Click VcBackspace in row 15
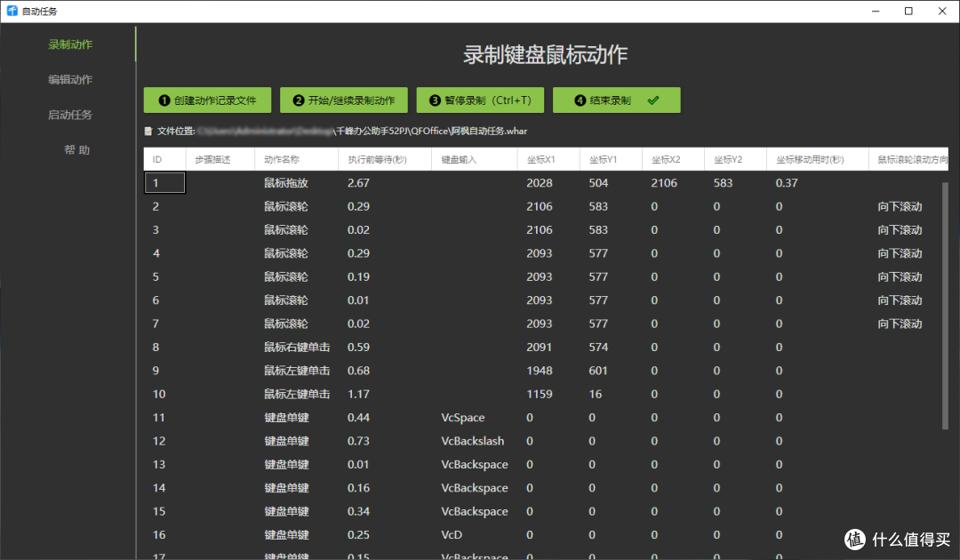Image resolution: width=960 pixels, height=560 pixels. pos(475,512)
